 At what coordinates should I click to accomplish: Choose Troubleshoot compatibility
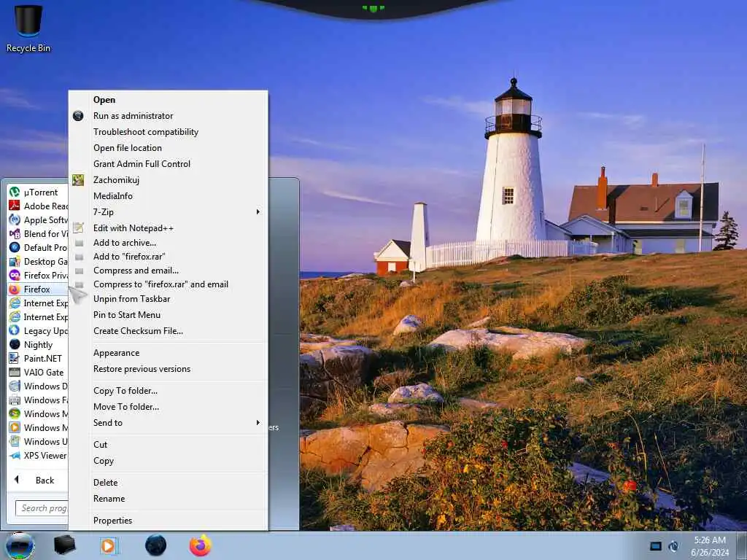point(146,132)
